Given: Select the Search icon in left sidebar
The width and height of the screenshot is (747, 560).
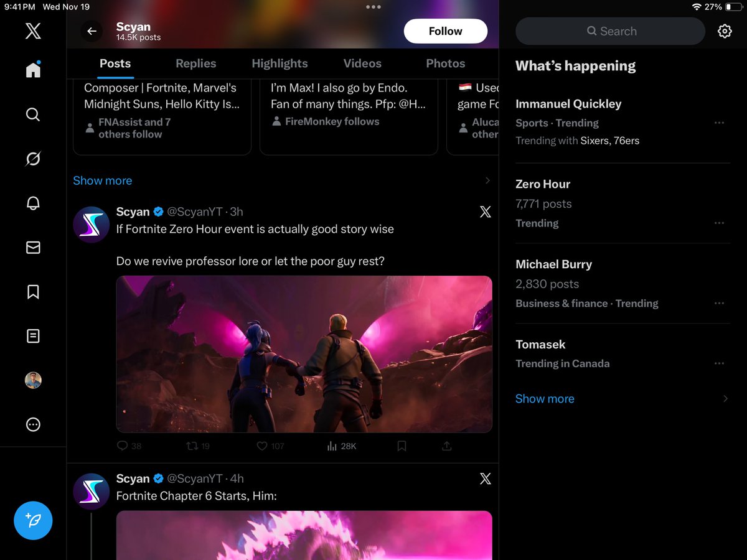Looking at the screenshot, I should point(33,114).
